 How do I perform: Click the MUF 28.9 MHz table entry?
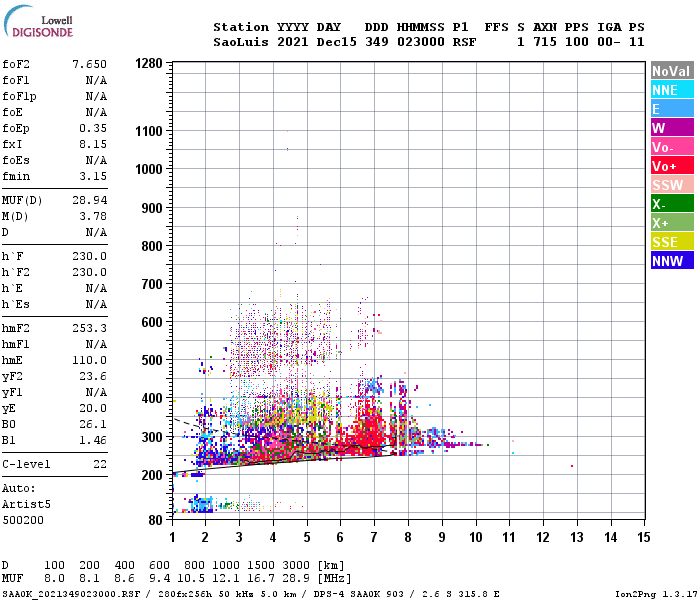point(296,579)
